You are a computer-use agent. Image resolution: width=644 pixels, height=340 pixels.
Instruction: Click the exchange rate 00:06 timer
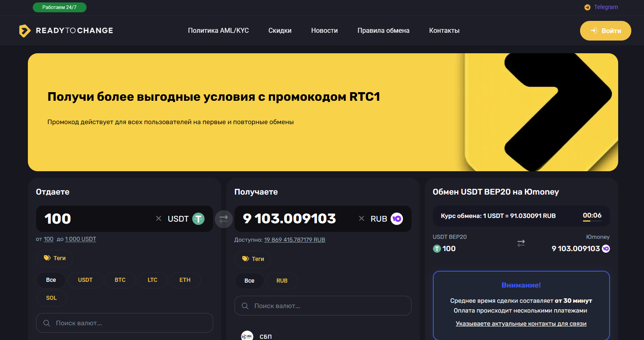point(592,216)
